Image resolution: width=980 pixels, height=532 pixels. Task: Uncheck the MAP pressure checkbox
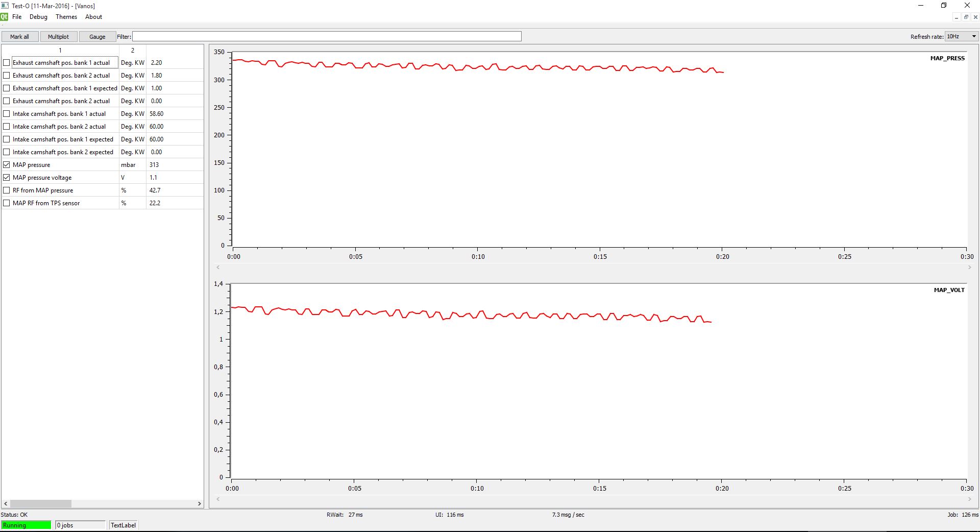point(7,165)
